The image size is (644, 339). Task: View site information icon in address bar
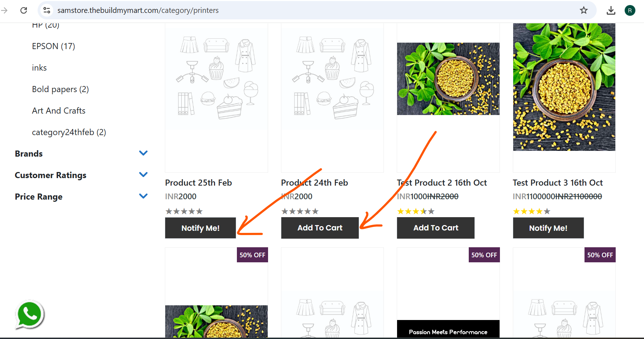(47, 10)
